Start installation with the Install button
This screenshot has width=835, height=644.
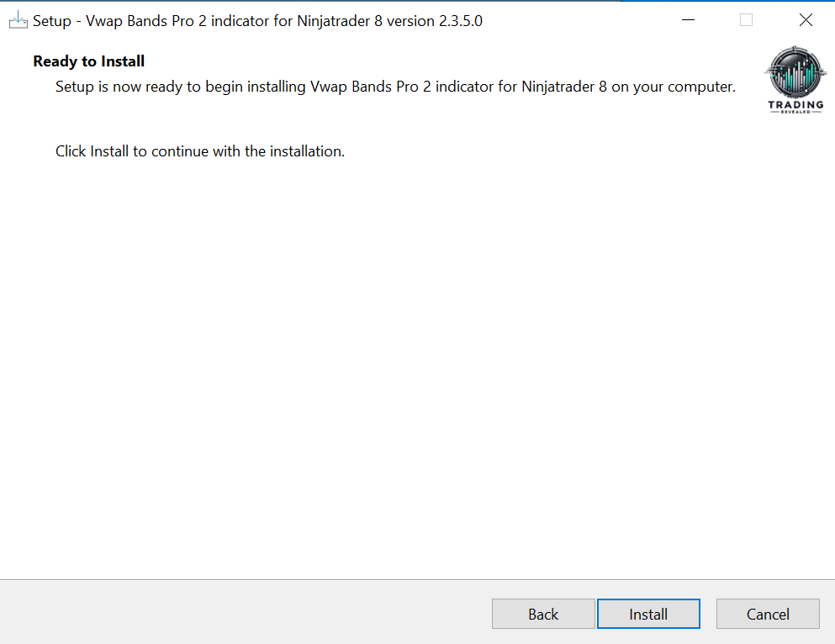tap(648, 614)
